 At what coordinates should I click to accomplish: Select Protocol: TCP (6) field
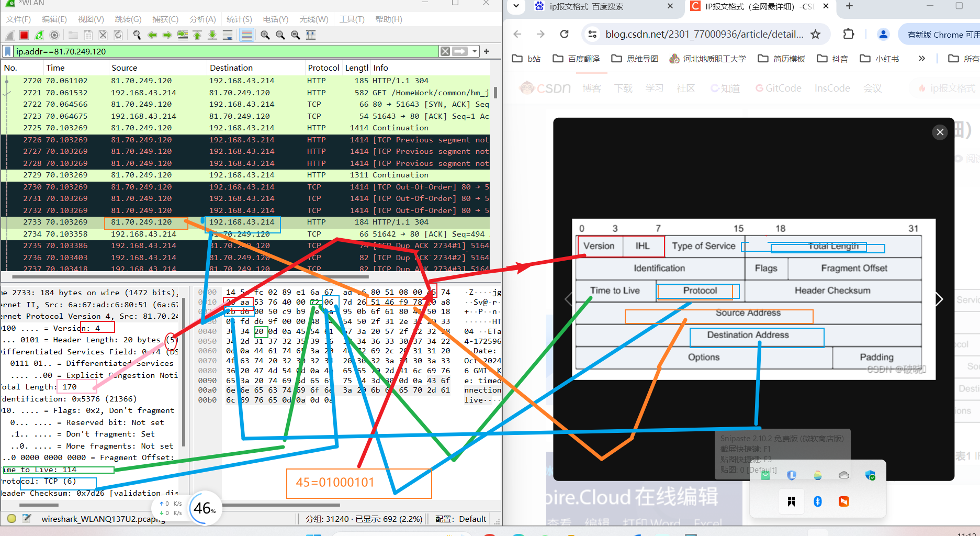pyautogui.click(x=90, y=481)
